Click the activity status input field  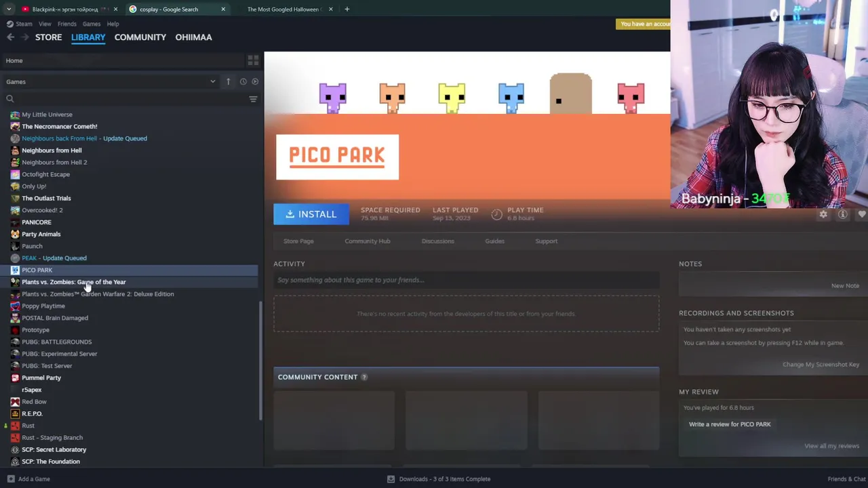click(467, 280)
